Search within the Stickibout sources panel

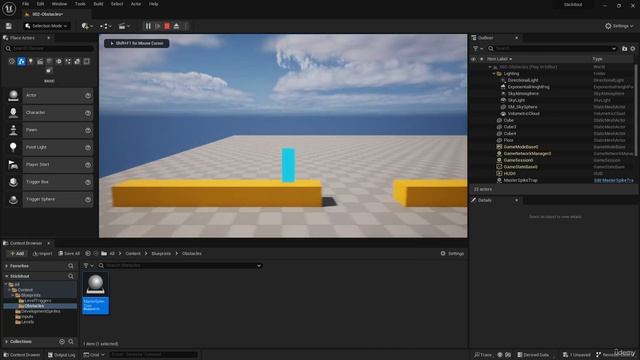(x=71, y=276)
